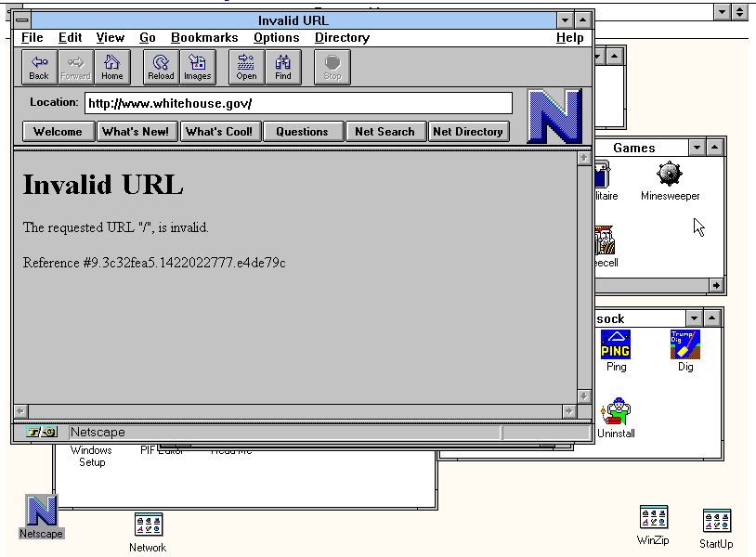Load images with the Images button
The image size is (756, 557).
click(198, 67)
